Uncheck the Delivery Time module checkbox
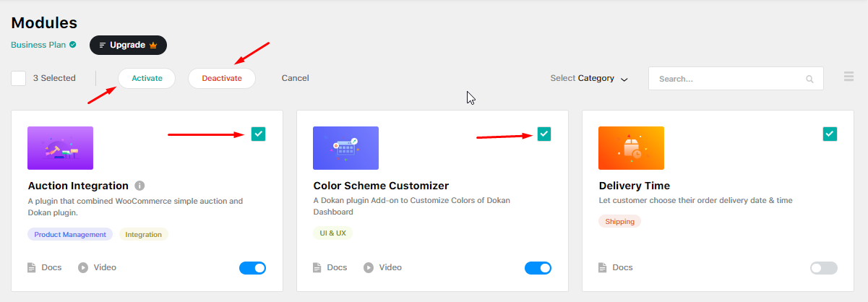Image resolution: width=868 pixels, height=302 pixels. 830,134
